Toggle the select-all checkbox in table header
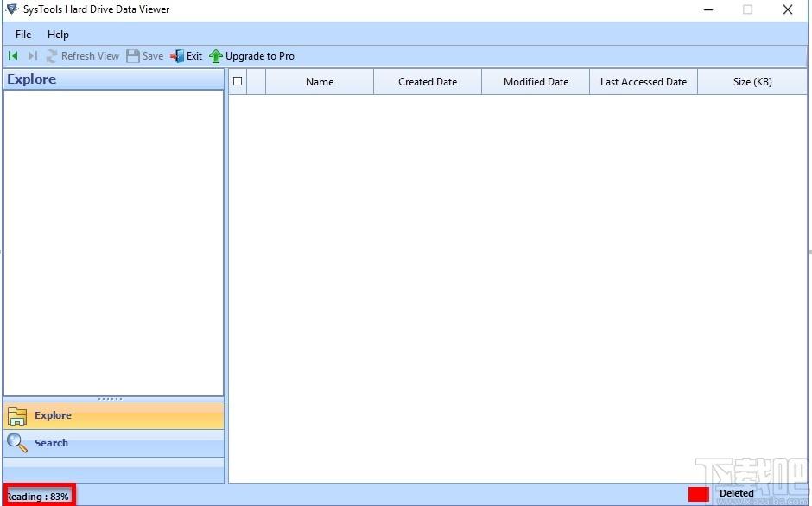The image size is (812, 506). (238, 82)
